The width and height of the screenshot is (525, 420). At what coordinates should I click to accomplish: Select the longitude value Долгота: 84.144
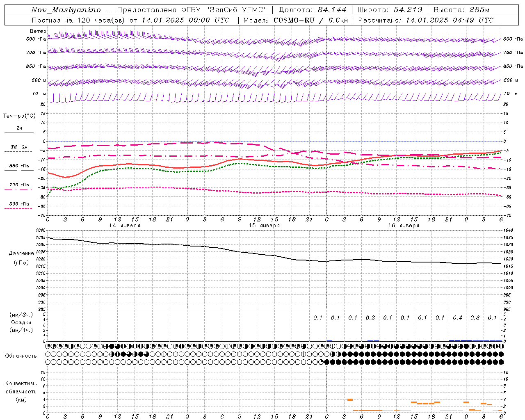[313, 10]
